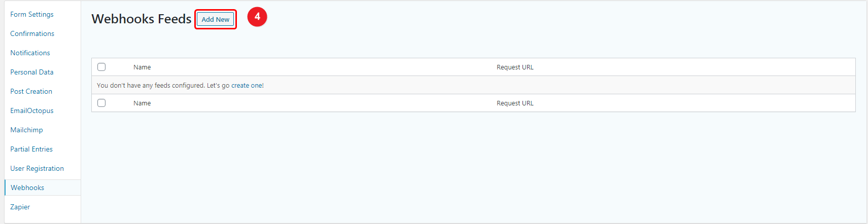868x224 pixels.
Task: Click the Name column header at top
Action: (142, 67)
